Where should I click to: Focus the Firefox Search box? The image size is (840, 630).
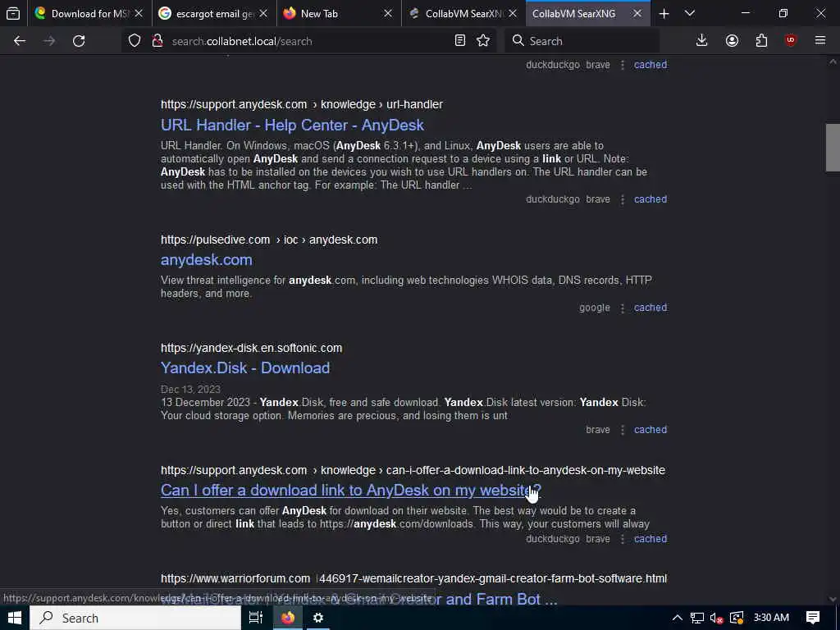[x=582, y=41]
